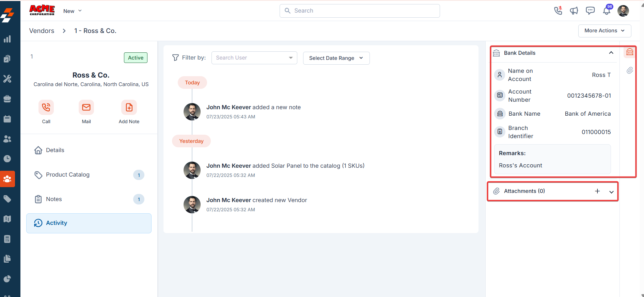Open the briefcase sidebar icon

pyautogui.click(x=7, y=99)
